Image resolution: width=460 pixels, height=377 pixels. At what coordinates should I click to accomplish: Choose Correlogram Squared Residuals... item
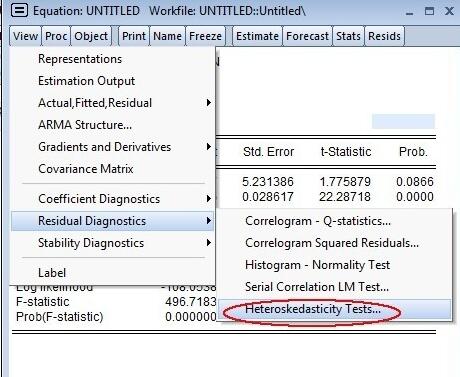335,243
